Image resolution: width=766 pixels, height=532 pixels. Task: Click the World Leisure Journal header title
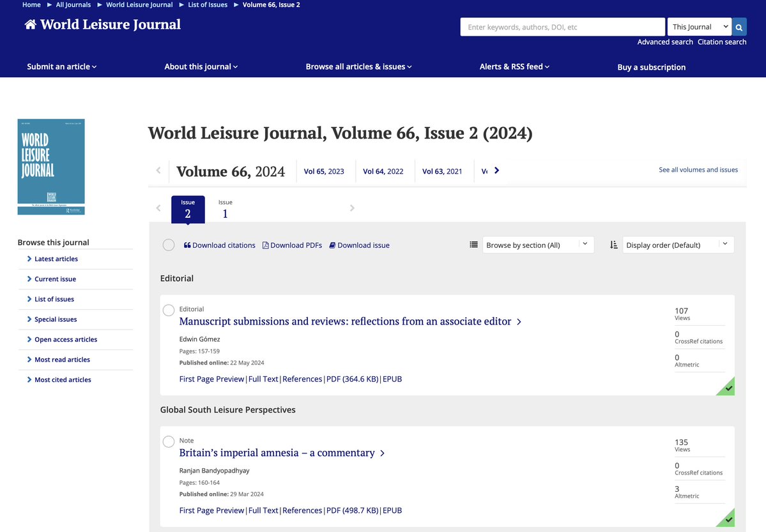pyautogui.click(x=111, y=24)
